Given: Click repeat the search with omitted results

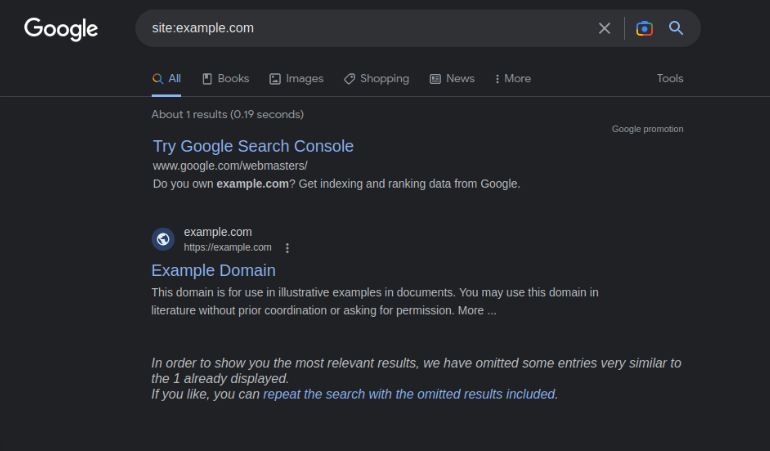Looking at the screenshot, I should [409, 394].
